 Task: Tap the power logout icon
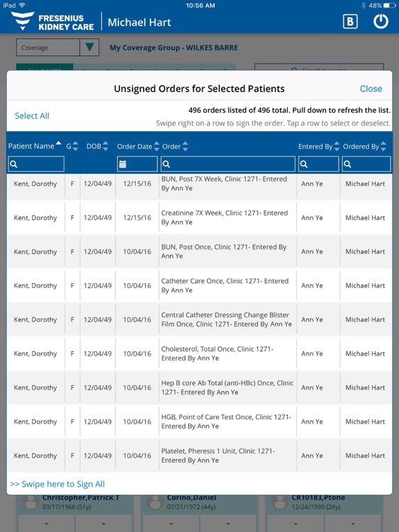pos(381,22)
